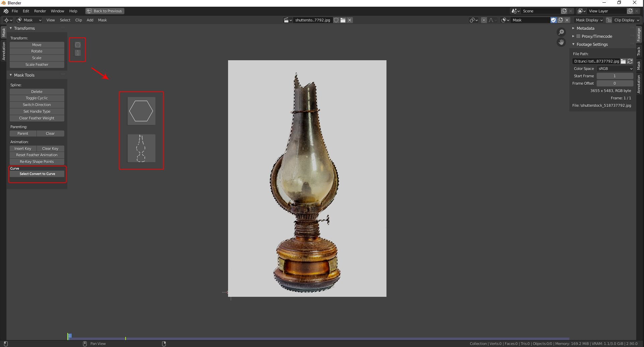Remove the Mask datablock with X icon

point(567,20)
